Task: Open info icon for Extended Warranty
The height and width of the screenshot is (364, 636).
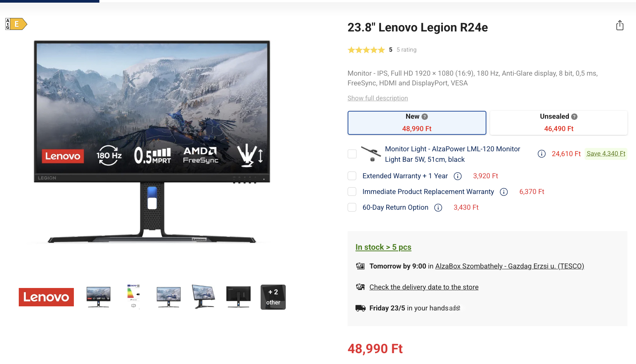Action: 457,176
